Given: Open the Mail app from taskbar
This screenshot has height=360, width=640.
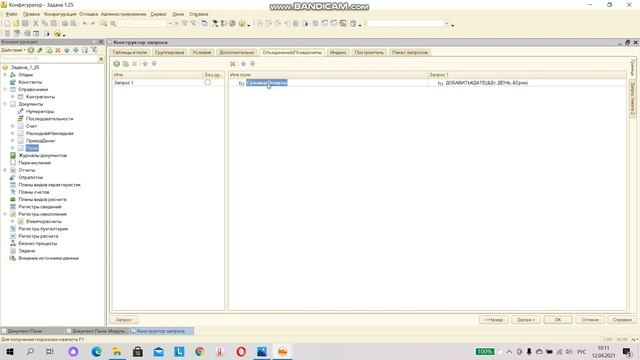Looking at the screenshot, I should pyautogui.click(x=158, y=351).
